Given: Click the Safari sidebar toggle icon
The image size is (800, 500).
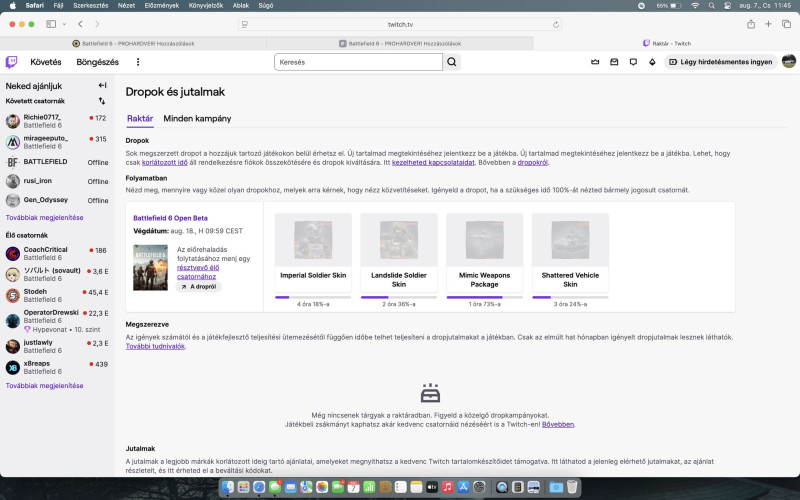Looking at the screenshot, I should pyautogui.click(x=51, y=24).
